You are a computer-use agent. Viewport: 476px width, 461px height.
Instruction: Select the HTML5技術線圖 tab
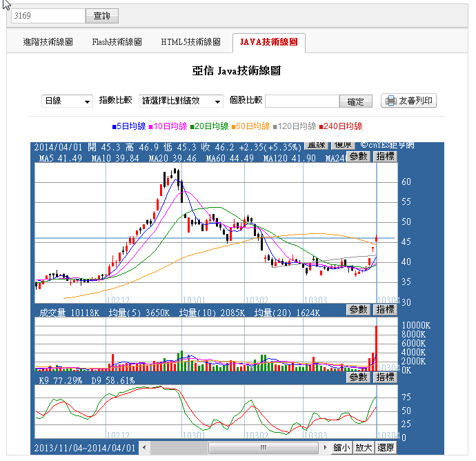[190, 43]
